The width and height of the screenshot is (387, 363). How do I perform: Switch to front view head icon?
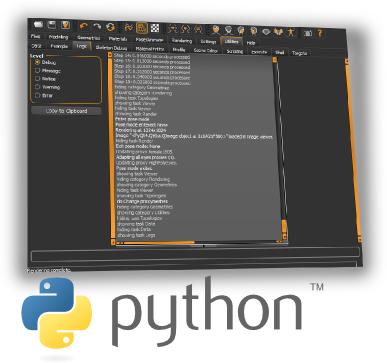pyautogui.click(x=216, y=30)
